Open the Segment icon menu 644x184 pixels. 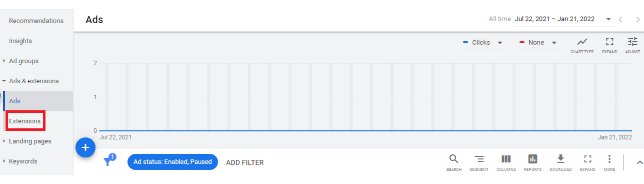(x=479, y=159)
